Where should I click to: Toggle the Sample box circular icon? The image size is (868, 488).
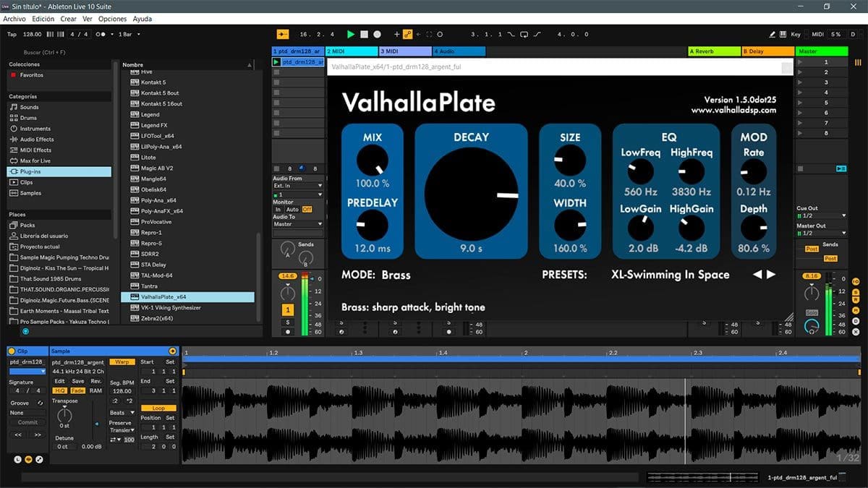pos(28,459)
